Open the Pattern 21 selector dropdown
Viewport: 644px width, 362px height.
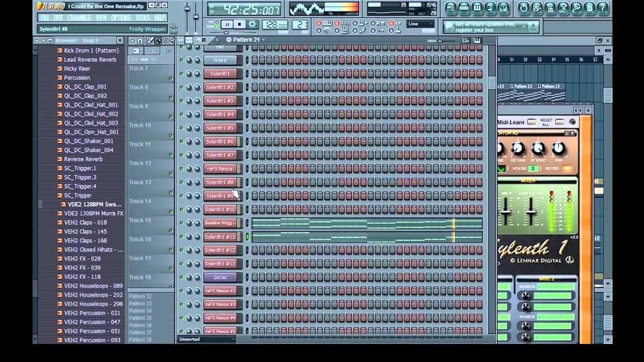(247, 40)
